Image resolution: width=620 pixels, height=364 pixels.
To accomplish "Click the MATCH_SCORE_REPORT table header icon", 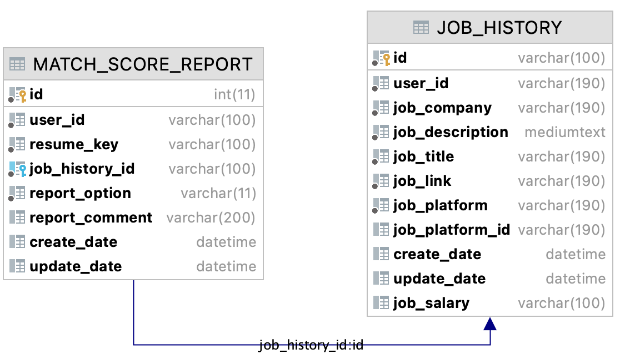I will tap(17, 64).
